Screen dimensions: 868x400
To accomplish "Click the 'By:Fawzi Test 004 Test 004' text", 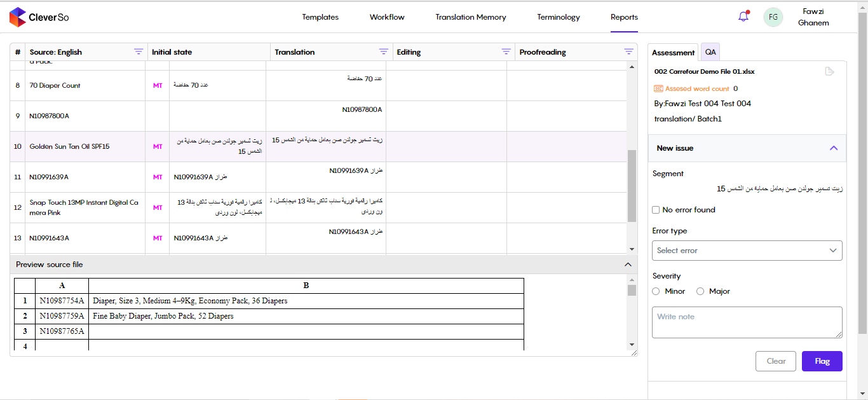I will coord(702,104).
